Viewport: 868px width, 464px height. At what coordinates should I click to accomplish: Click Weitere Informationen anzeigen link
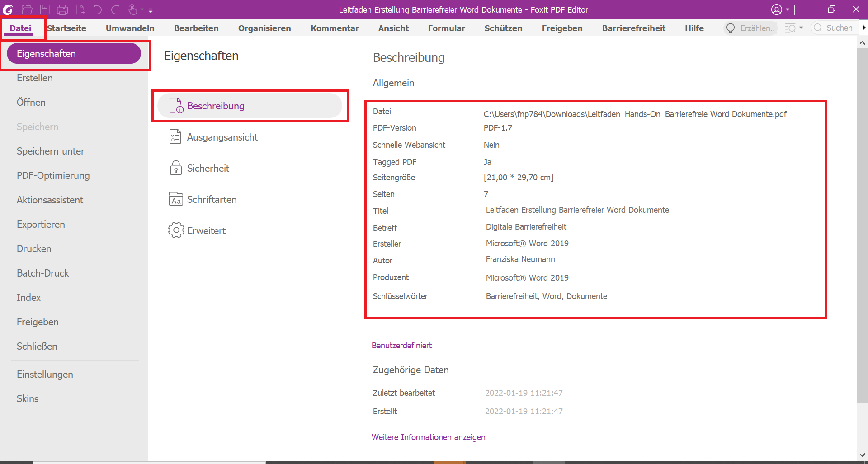pos(428,437)
